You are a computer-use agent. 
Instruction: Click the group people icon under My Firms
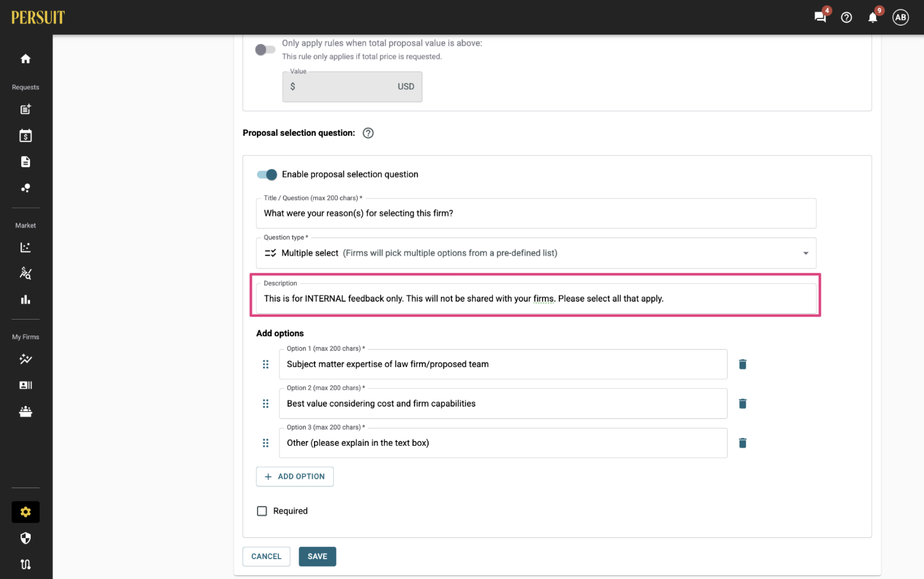coord(26,412)
